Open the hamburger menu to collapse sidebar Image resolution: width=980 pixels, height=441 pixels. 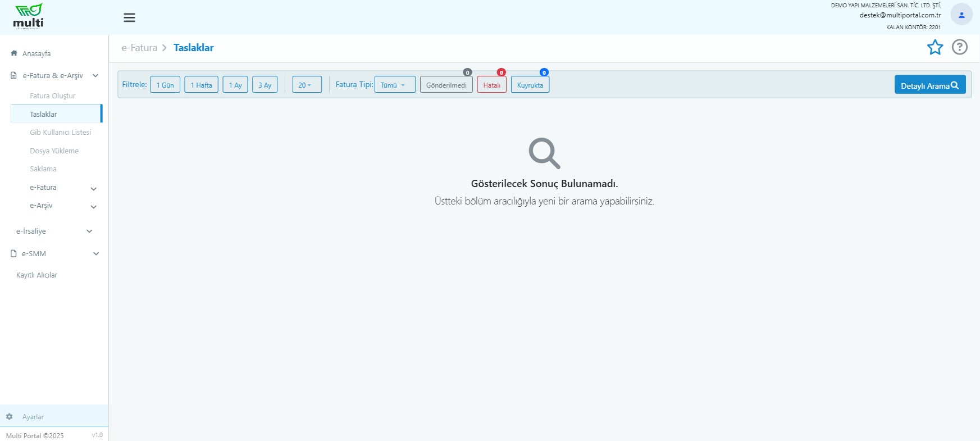coord(129,17)
